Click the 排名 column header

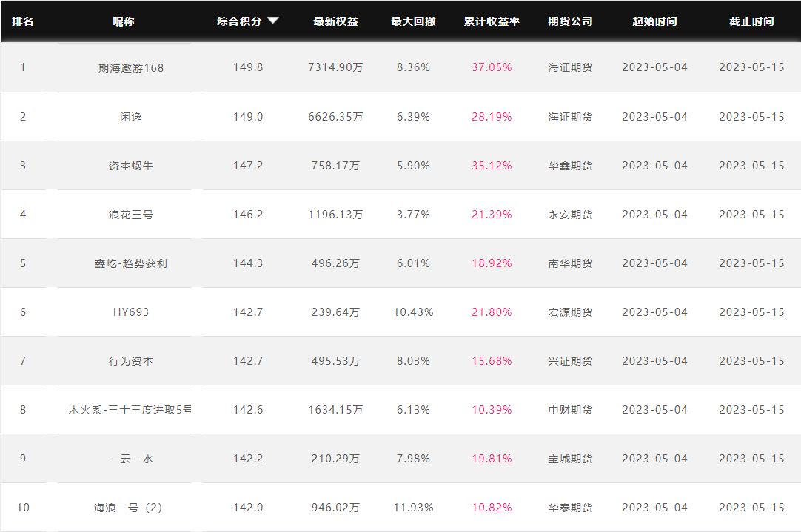(x=23, y=21)
